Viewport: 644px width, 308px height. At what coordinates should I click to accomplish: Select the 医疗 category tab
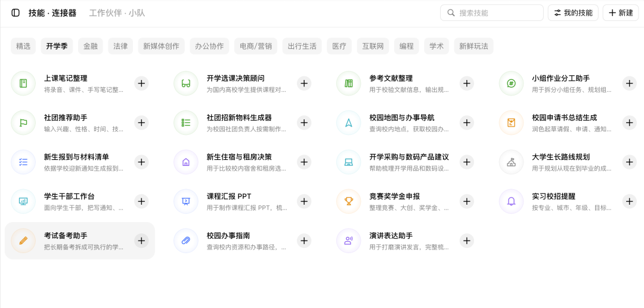[339, 46]
